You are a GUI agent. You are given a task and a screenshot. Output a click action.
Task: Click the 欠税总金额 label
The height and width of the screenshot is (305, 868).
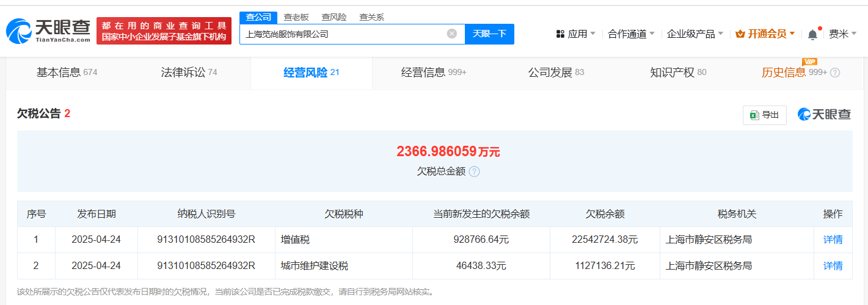[441, 171]
